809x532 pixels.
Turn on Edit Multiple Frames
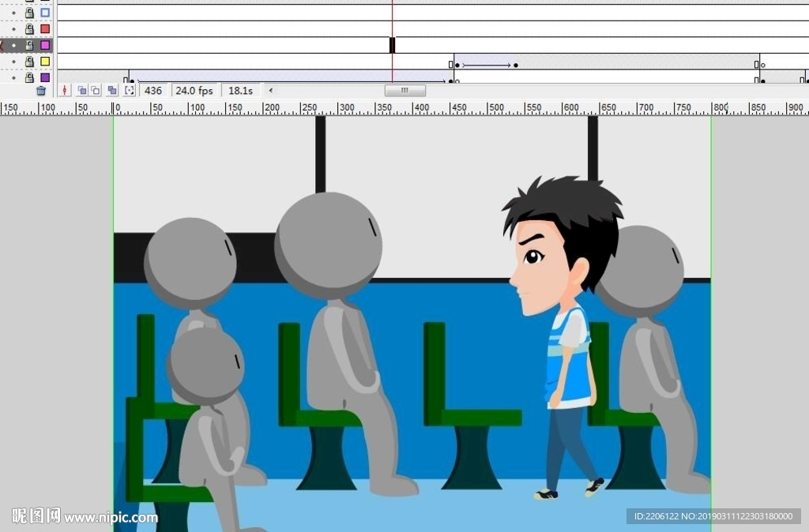pos(112,91)
